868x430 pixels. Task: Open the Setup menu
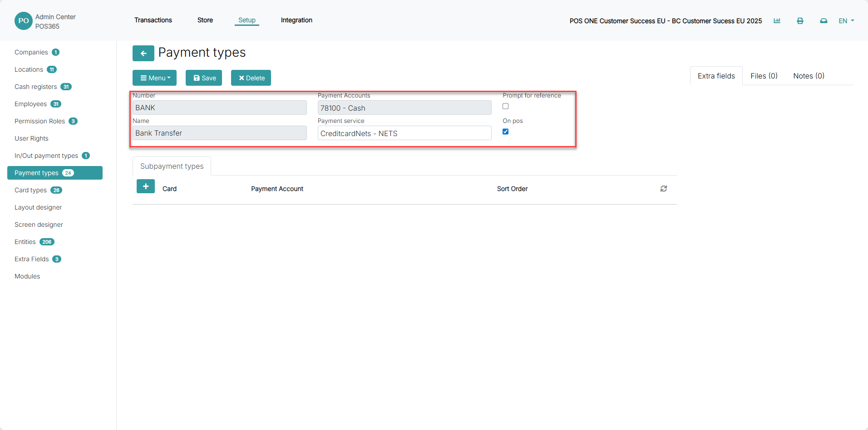[247, 20]
